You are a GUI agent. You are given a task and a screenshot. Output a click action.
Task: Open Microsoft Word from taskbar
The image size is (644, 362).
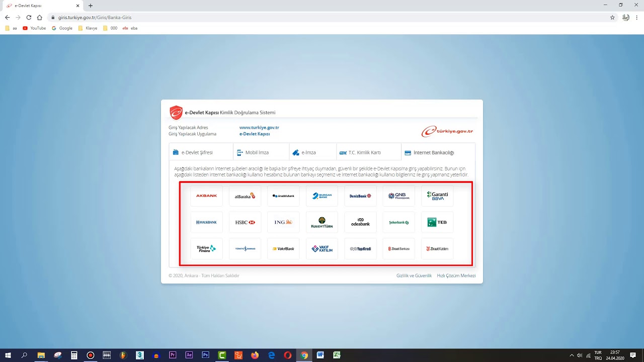pos(320,355)
